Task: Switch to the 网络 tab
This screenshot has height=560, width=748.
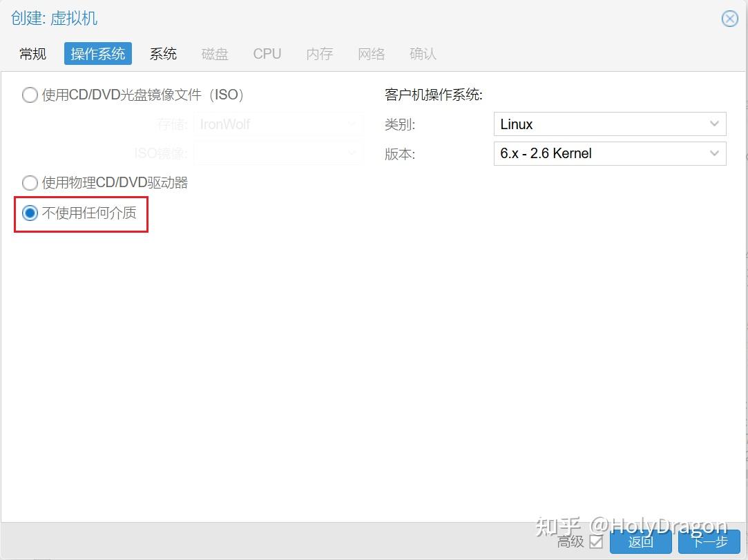Action: click(371, 53)
